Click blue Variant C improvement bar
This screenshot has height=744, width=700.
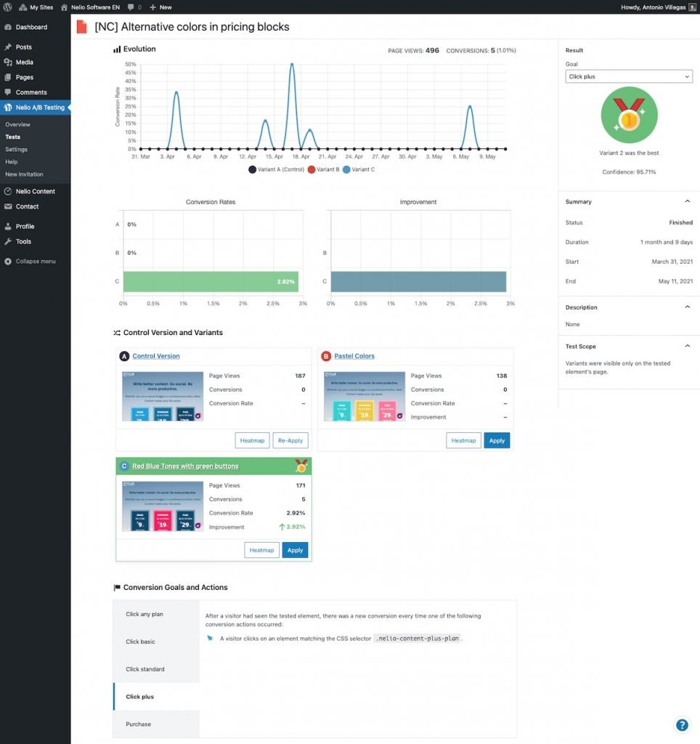coord(418,281)
